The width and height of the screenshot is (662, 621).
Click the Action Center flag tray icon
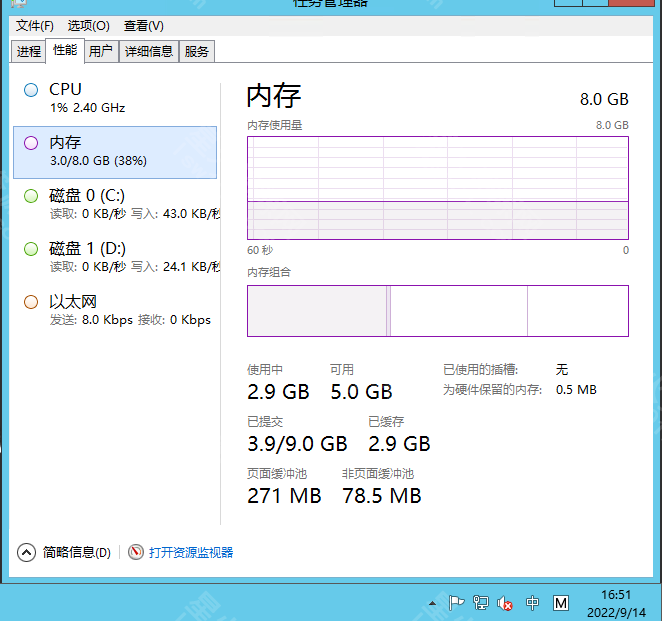click(x=456, y=603)
